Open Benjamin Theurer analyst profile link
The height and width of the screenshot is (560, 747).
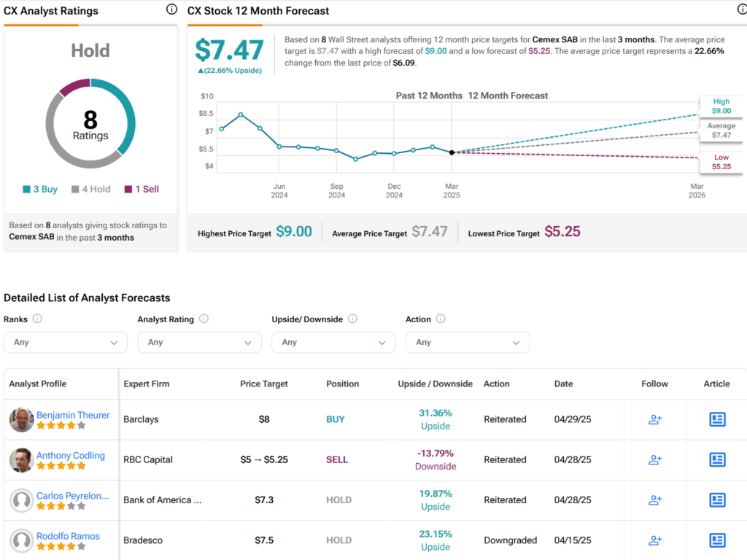coord(73,415)
